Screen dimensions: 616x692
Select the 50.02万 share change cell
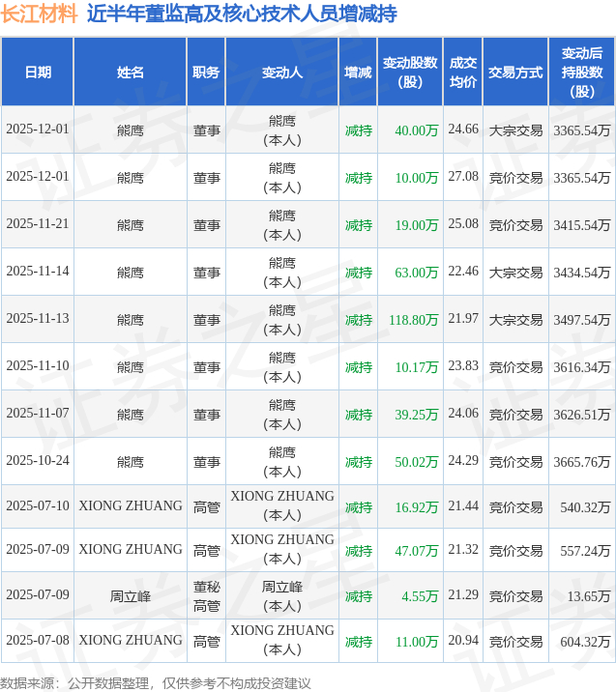[x=410, y=462]
